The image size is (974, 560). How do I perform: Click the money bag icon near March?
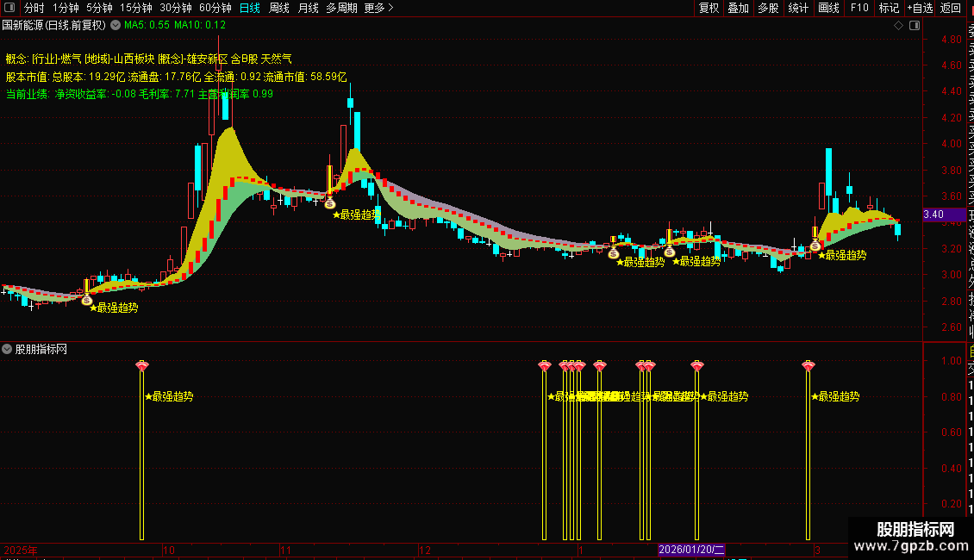click(815, 246)
